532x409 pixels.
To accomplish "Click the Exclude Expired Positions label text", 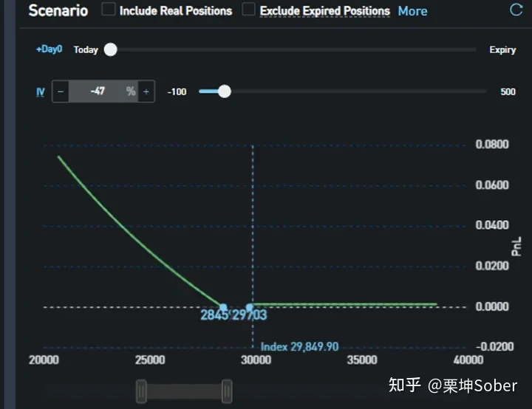I will (x=324, y=11).
